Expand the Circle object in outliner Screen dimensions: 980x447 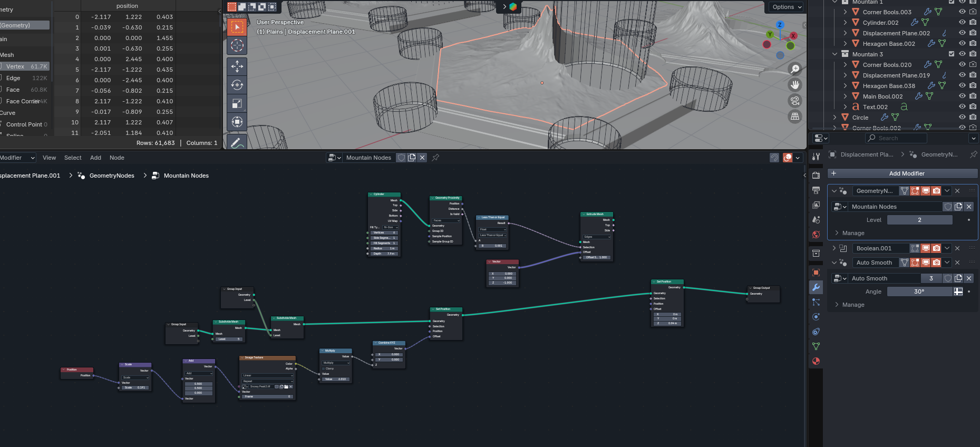(x=835, y=117)
